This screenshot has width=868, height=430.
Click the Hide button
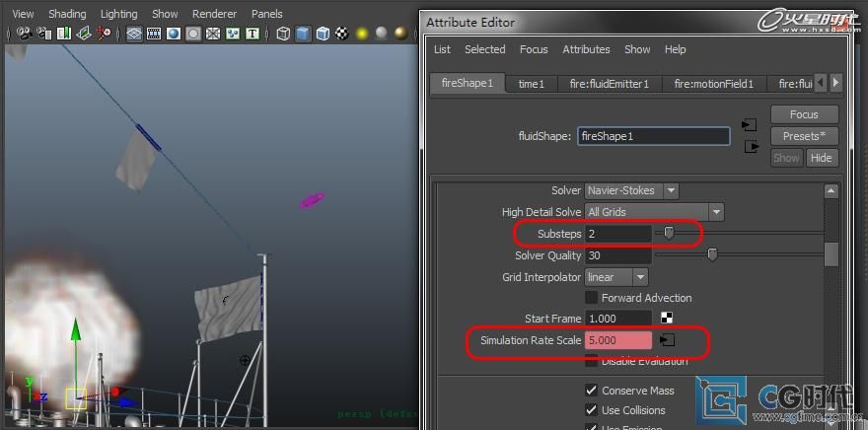[x=821, y=158]
